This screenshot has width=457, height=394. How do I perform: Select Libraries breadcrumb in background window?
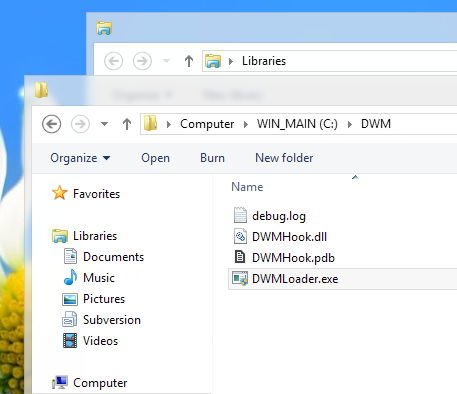[x=264, y=61]
